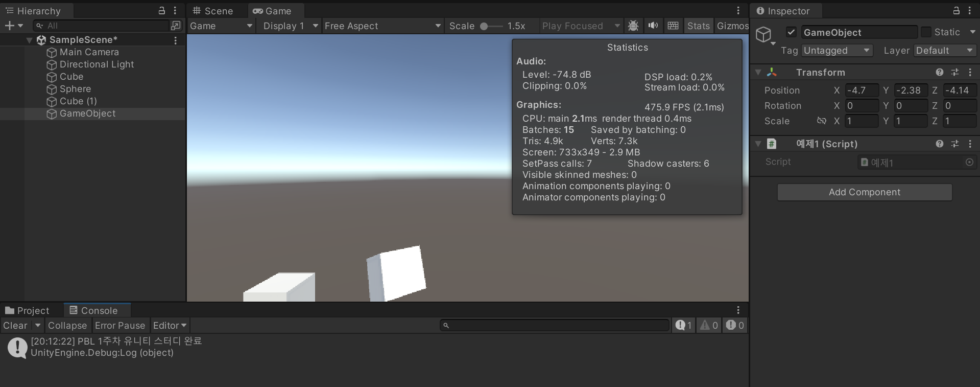The height and width of the screenshot is (387, 980).
Task: Open the Free Aspect dropdown
Action: (382, 26)
